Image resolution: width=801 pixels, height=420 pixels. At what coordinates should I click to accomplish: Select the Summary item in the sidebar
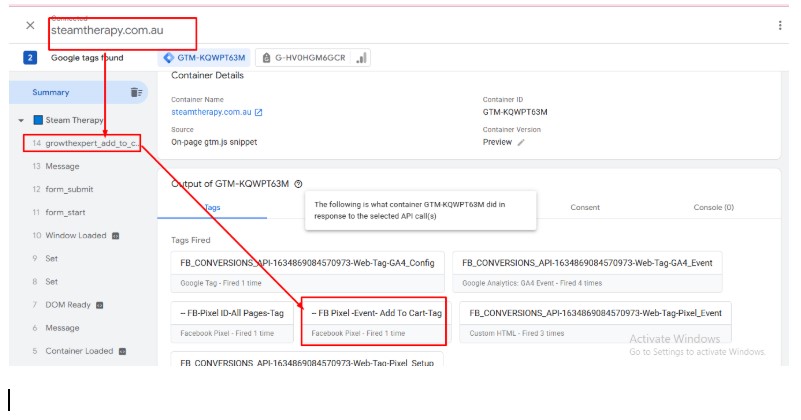tap(51, 92)
